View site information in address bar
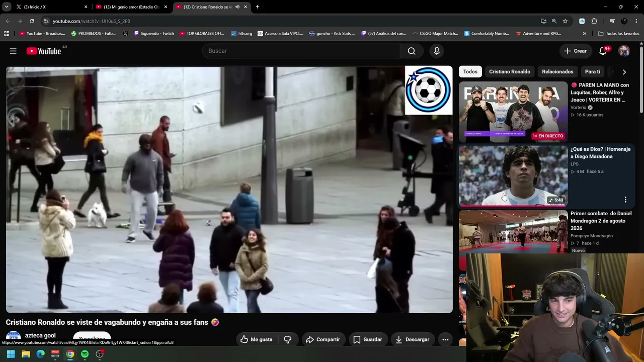644x362 pixels. coord(46,21)
